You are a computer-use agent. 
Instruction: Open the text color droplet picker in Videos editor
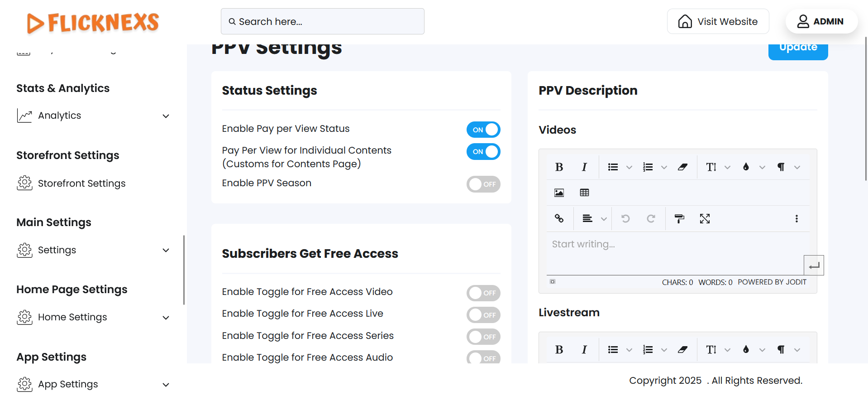(746, 167)
